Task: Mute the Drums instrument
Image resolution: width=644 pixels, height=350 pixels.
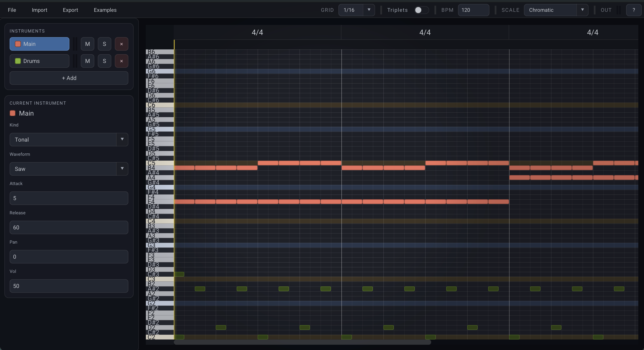Action: pos(88,61)
